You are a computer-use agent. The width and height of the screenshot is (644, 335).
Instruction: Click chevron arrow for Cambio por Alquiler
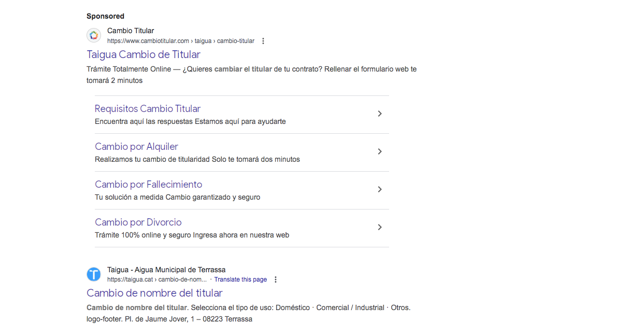(x=379, y=151)
